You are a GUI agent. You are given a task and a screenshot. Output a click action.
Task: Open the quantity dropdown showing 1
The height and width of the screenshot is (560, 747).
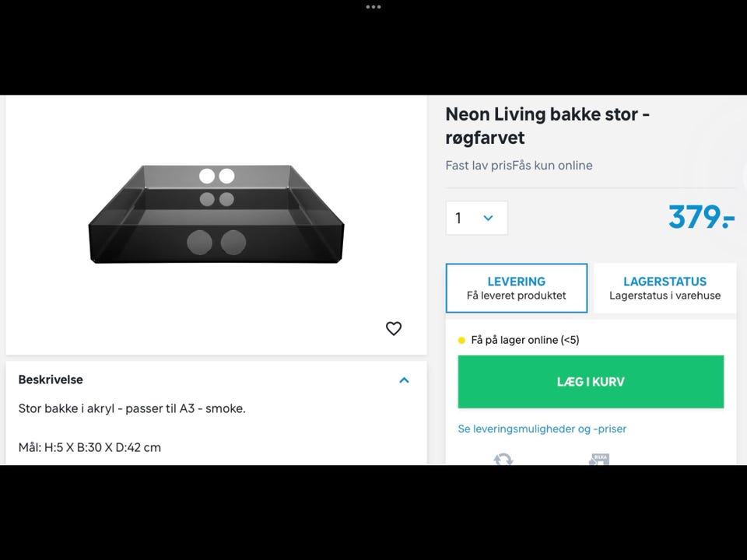pyautogui.click(x=476, y=219)
